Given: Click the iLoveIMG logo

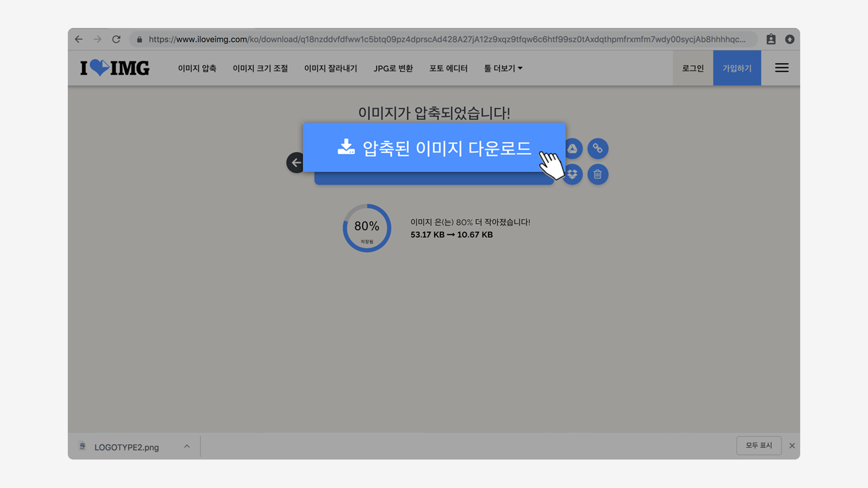Looking at the screenshot, I should click(115, 68).
